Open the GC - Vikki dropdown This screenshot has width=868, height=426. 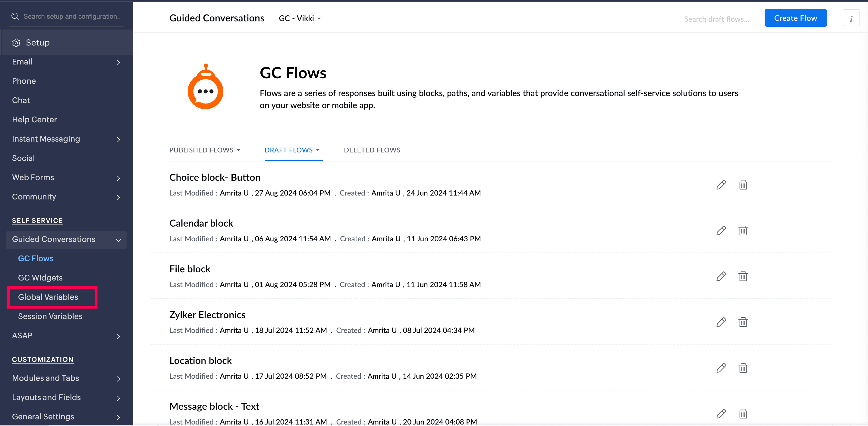coord(300,18)
